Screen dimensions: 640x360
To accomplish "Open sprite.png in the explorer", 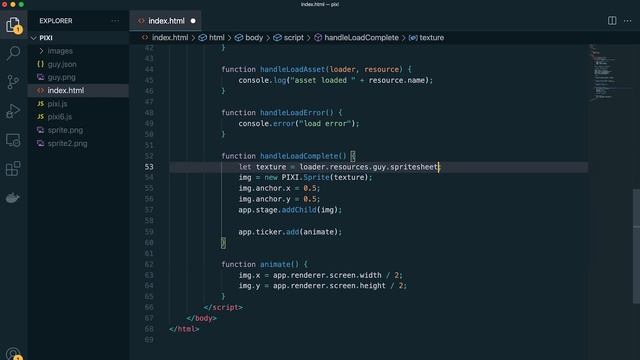I will [65, 130].
